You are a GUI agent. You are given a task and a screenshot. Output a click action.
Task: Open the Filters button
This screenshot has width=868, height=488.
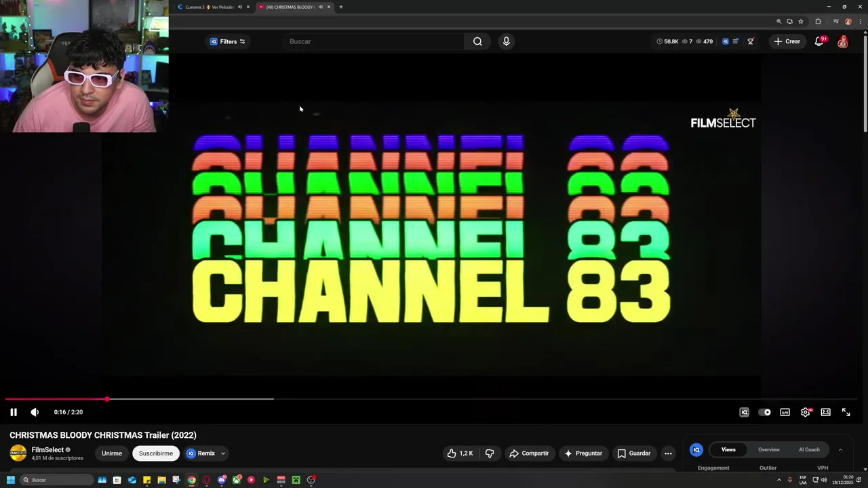click(x=227, y=41)
